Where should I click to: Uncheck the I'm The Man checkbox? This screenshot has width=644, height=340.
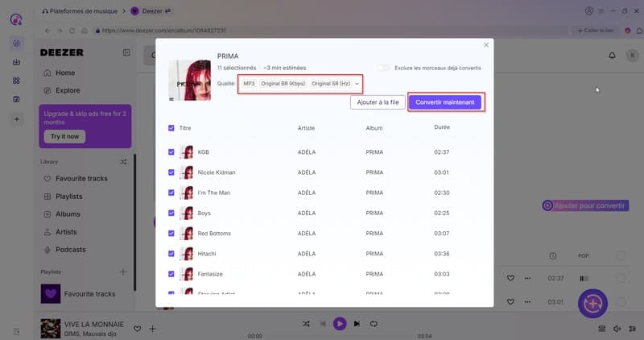point(171,193)
